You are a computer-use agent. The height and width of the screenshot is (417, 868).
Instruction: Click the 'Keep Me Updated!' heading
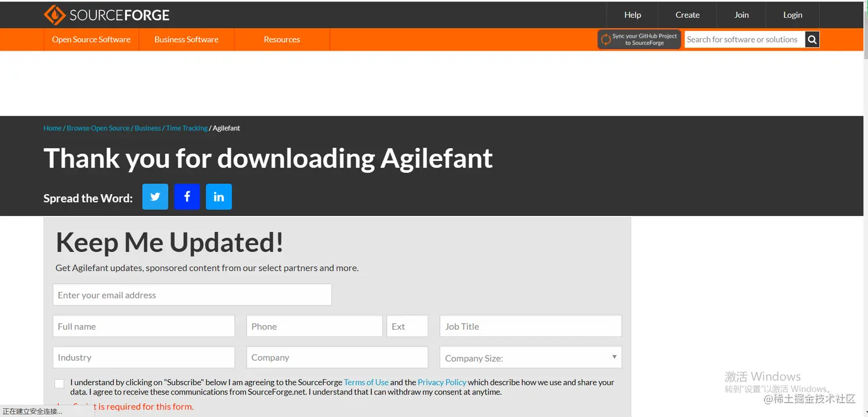169,242
